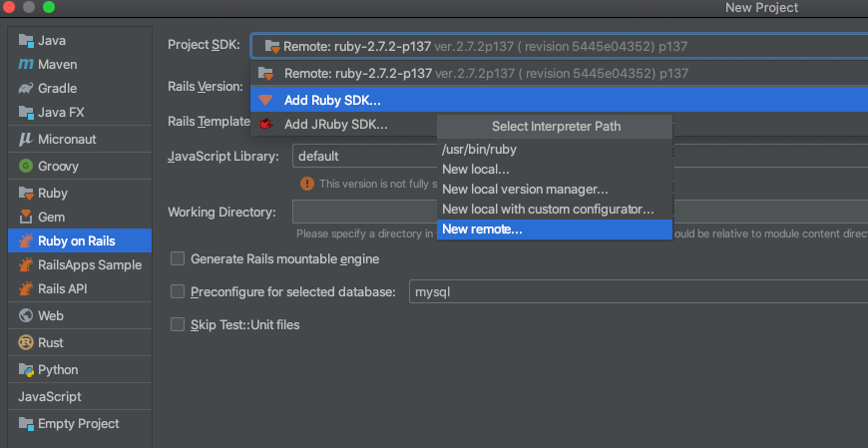868x448 pixels.
Task: Click the Rails Version label
Action: point(206,87)
